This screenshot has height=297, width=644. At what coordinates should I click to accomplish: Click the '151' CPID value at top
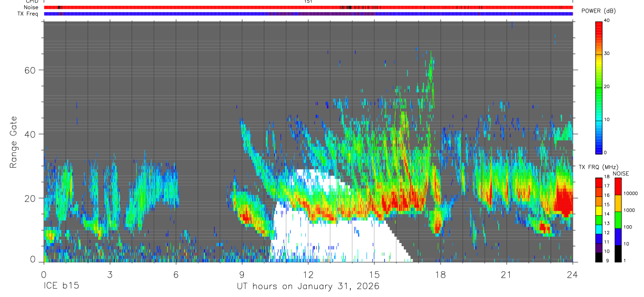pos(308,2)
